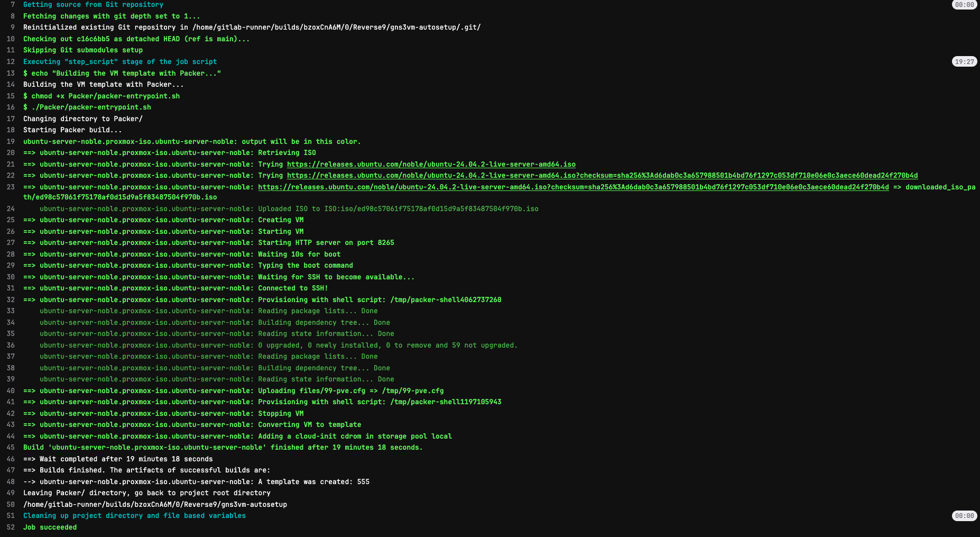Image resolution: width=980 pixels, height=537 pixels.
Task: Click the "$ echo Building the VM template" command
Action: pos(122,74)
